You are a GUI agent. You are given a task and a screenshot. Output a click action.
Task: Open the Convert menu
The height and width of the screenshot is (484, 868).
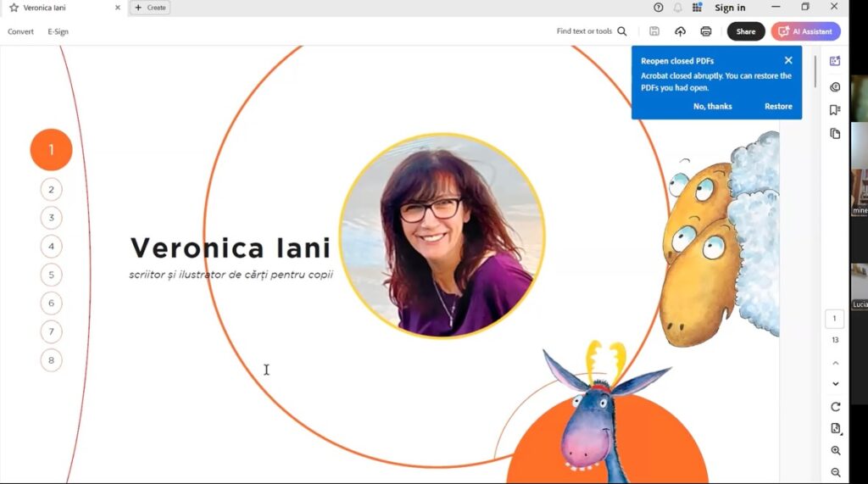(20, 31)
